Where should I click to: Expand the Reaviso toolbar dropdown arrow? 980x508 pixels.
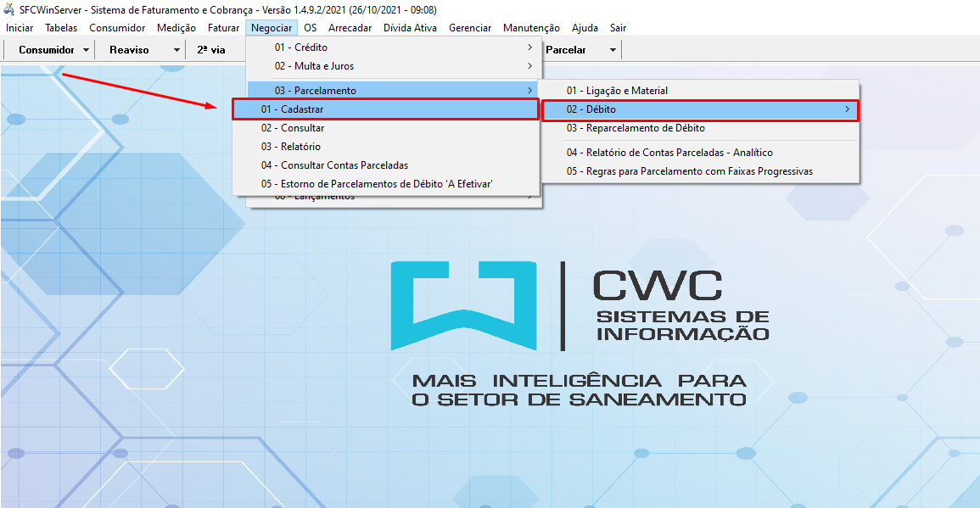click(x=176, y=50)
